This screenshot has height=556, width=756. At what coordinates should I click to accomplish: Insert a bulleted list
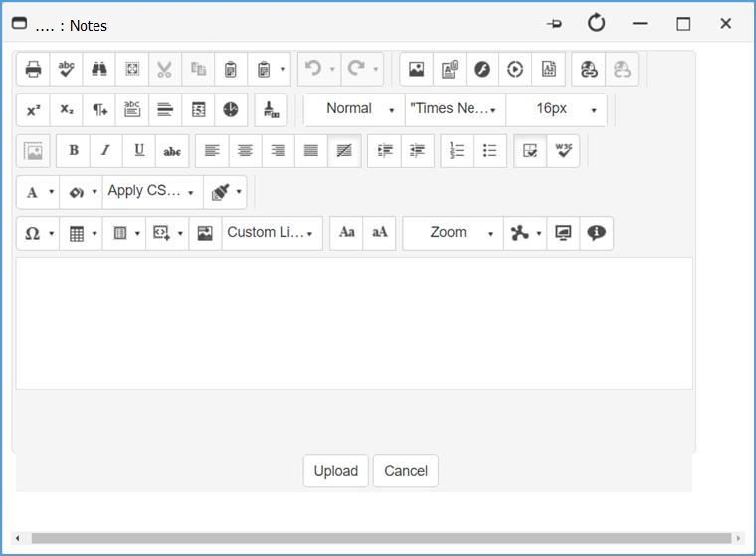(x=490, y=151)
